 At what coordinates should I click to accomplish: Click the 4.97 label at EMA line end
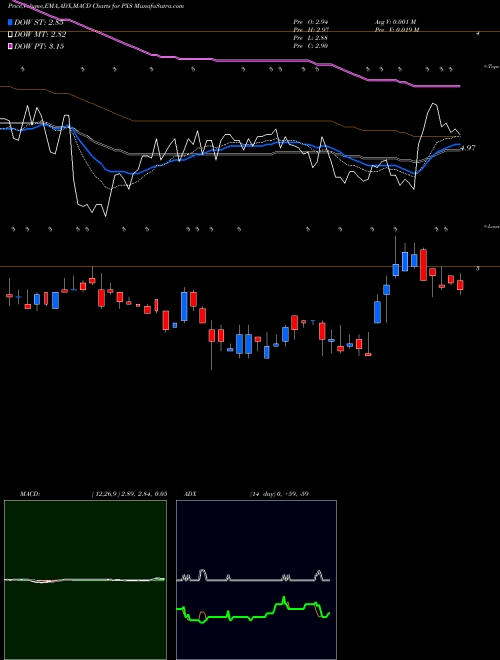tap(468, 148)
